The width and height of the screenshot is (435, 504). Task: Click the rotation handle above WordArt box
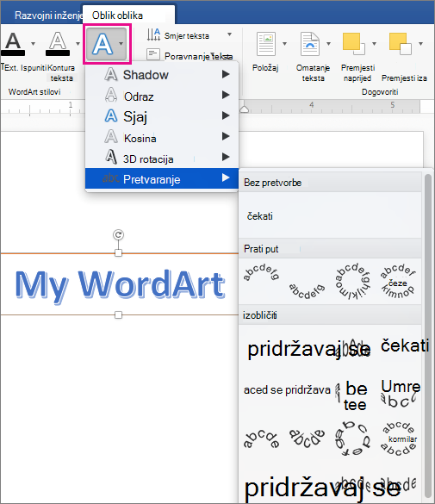pos(118,234)
